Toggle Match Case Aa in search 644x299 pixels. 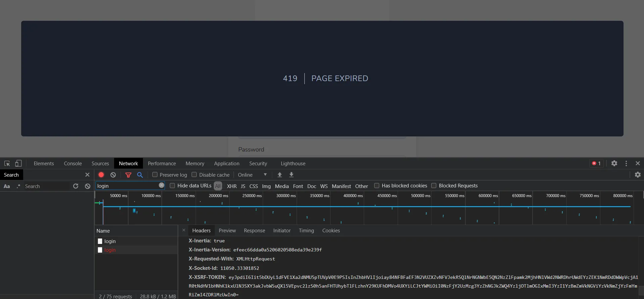(7, 186)
